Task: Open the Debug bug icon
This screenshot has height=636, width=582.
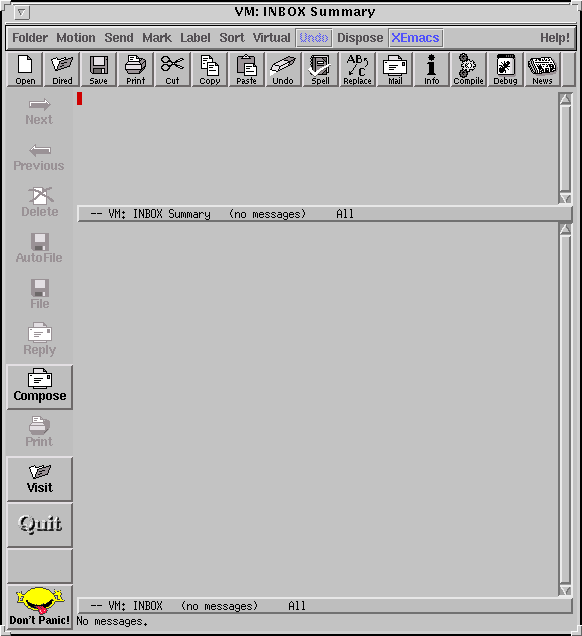Action: 505,69
